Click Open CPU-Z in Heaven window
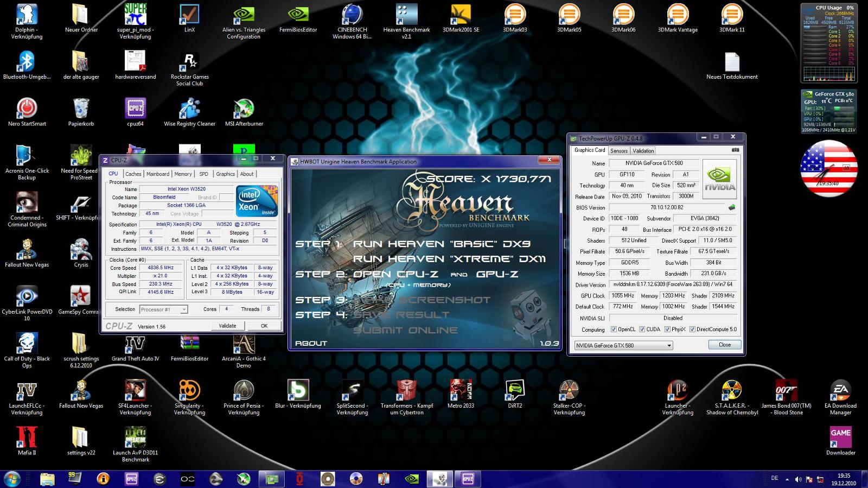The width and height of the screenshot is (868, 488). [x=395, y=274]
